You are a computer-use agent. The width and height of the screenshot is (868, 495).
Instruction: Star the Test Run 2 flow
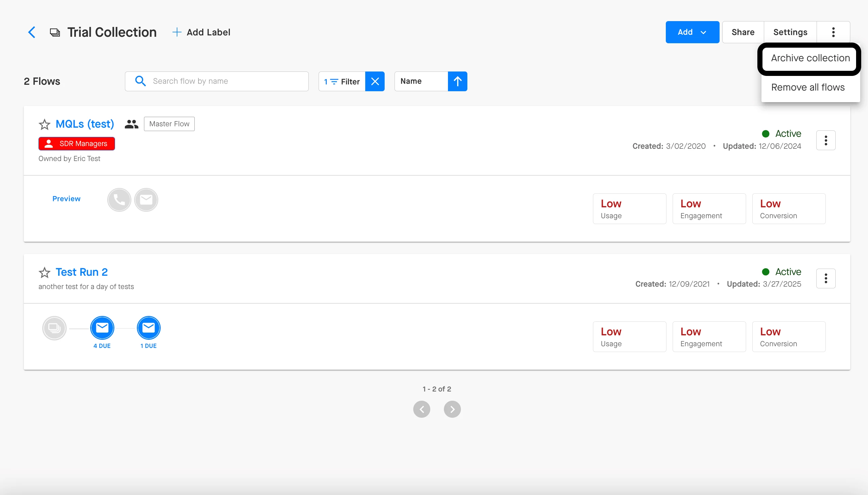[45, 272]
